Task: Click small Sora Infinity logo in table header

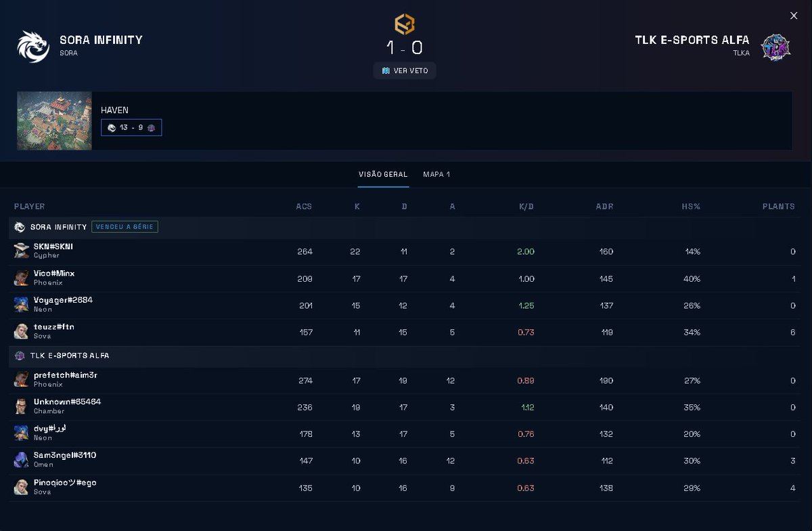Action: click(20, 227)
